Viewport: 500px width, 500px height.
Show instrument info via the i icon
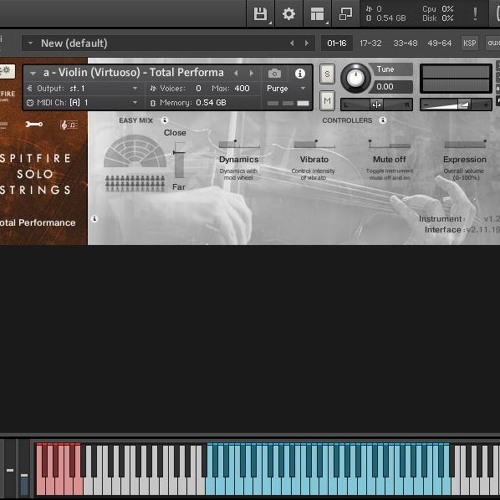300,73
